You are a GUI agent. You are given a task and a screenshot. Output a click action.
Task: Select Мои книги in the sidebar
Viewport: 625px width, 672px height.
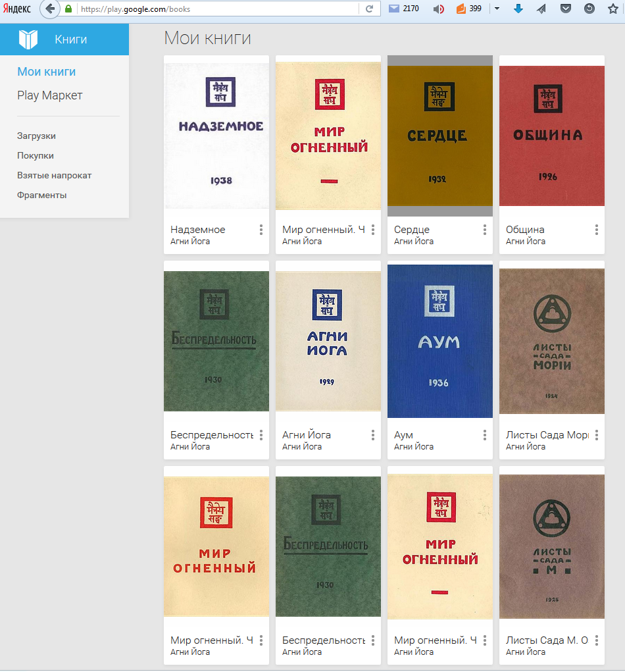point(47,72)
